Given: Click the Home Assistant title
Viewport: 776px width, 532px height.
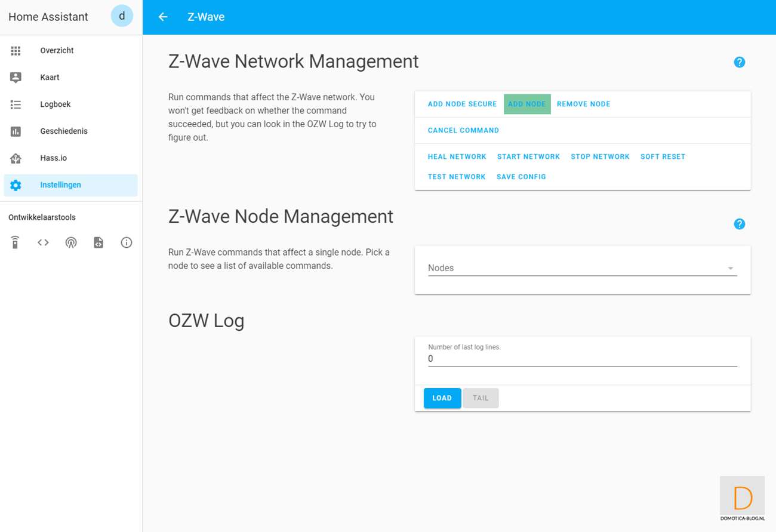Looking at the screenshot, I should tap(48, 17).
